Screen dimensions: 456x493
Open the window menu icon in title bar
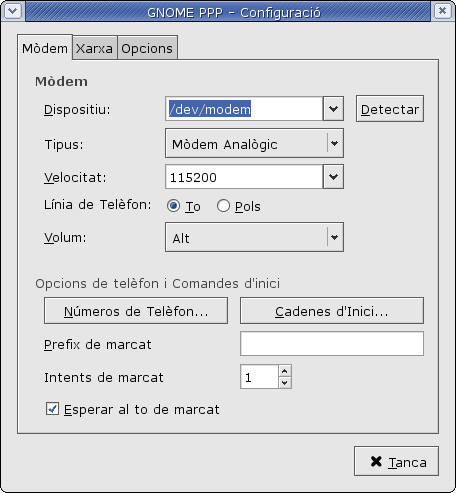[x=13, y=11]
